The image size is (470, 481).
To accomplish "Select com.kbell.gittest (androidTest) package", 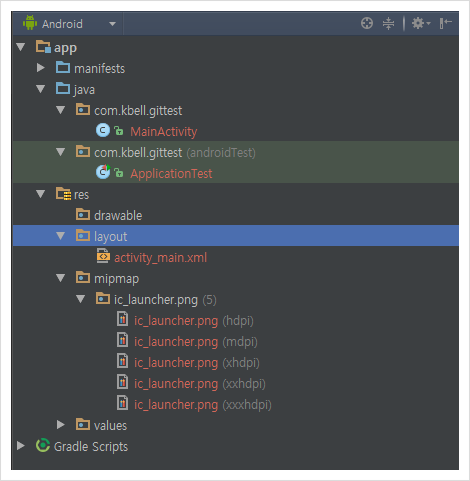I will click(x=166, y=153).
